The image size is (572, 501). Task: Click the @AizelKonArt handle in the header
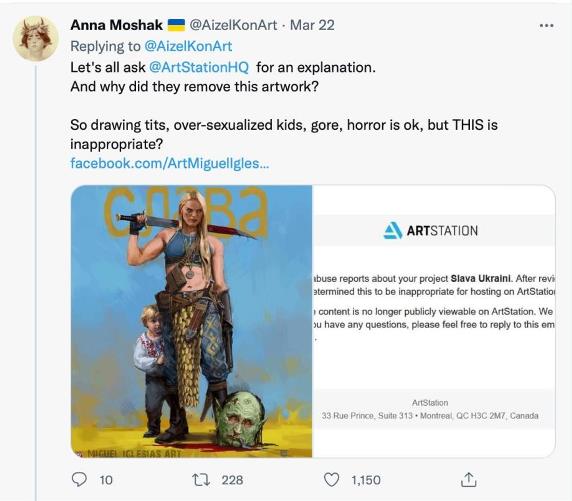tap(233, 25)
